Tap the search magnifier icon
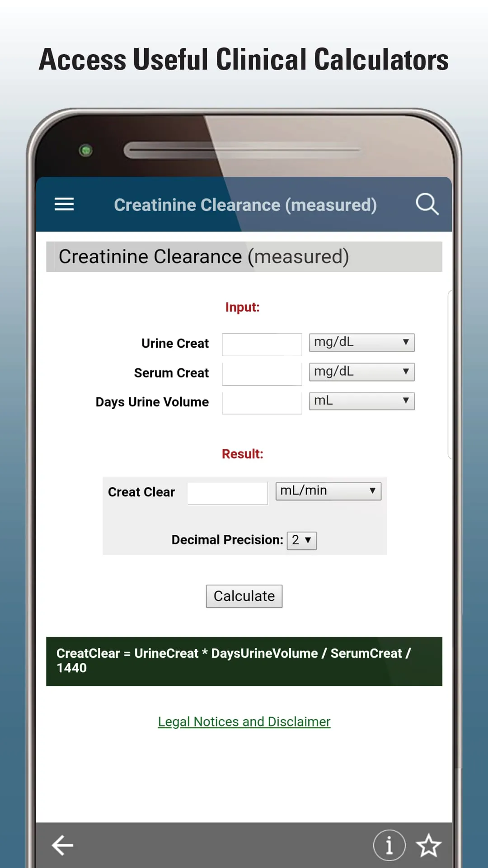Screen dimensions: 488x868 pos(427,204)
